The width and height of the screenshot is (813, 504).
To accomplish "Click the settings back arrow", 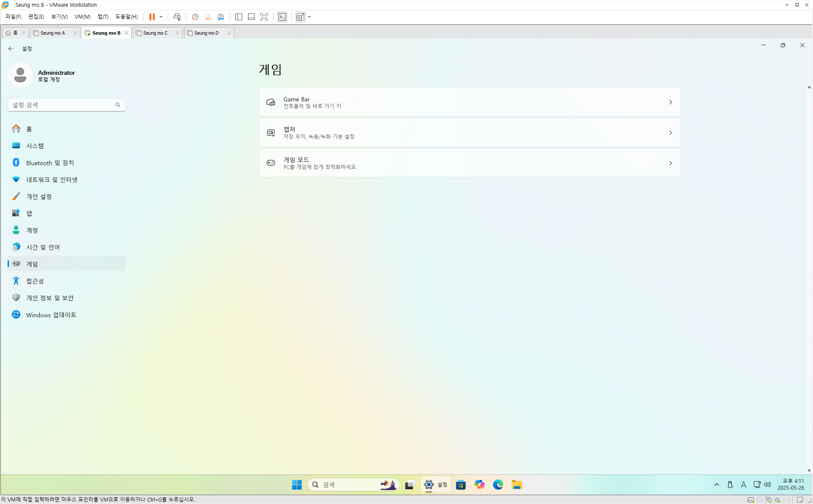I will 11,49.
